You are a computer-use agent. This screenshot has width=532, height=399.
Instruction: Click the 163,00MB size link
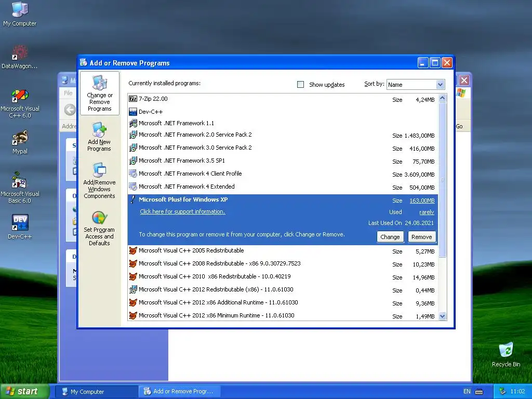coord(422,201)
